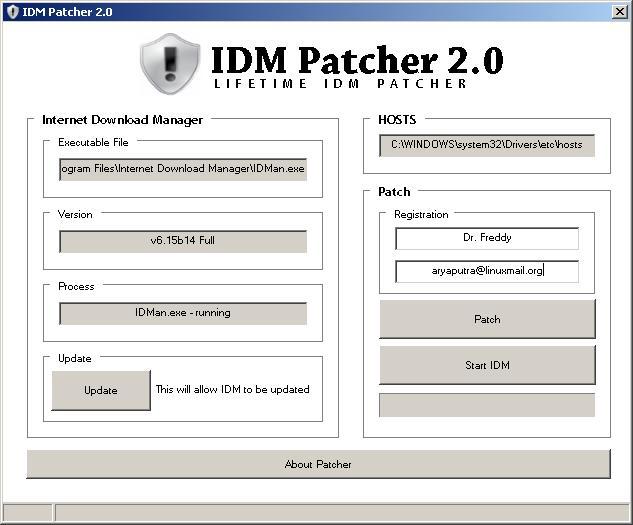Click the 'Registration' group label
The image size is (633, 525).
click(x=421, y=214)
